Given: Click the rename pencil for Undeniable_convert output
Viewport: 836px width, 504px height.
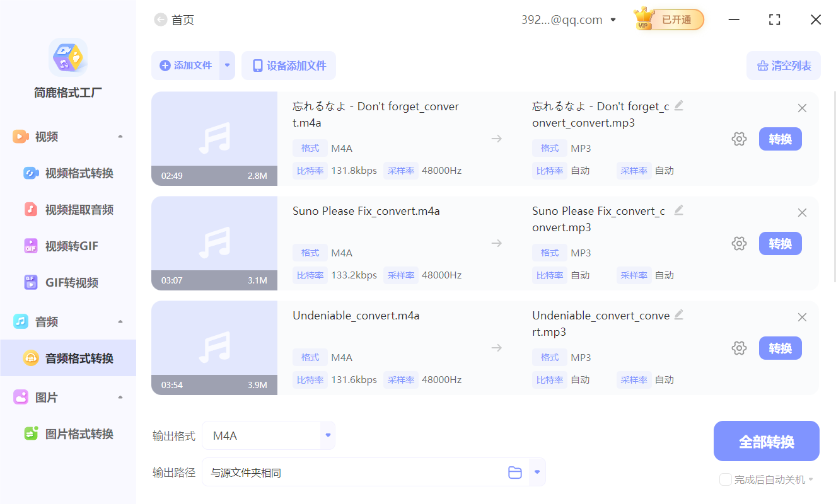Looking at the screenshot, I should tap(679, 315).
